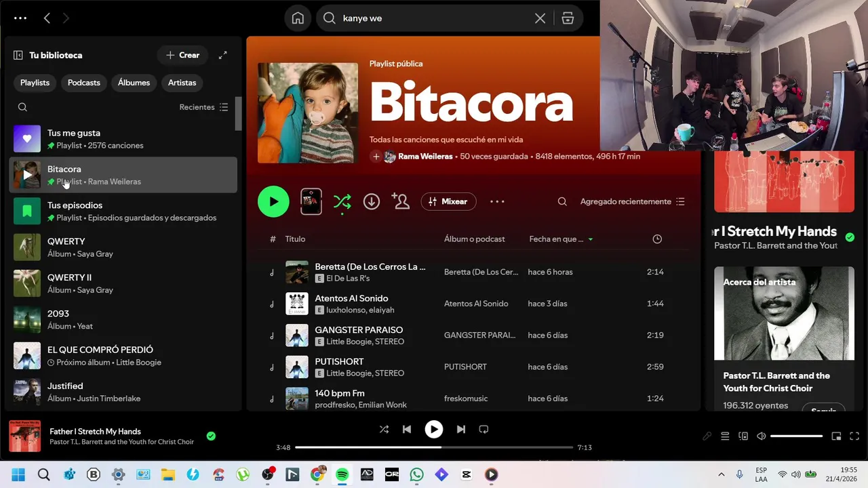Toggle shuffle in the player bar

point(384,429)
